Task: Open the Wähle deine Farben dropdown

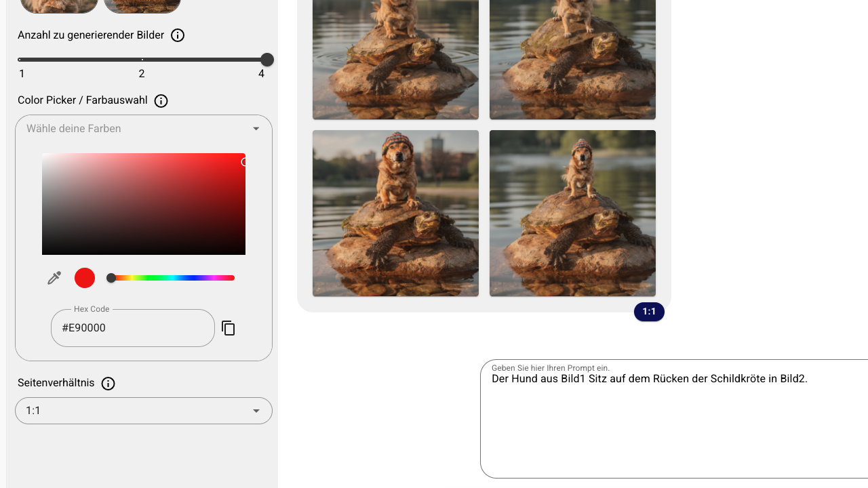Action: point(144,129)
